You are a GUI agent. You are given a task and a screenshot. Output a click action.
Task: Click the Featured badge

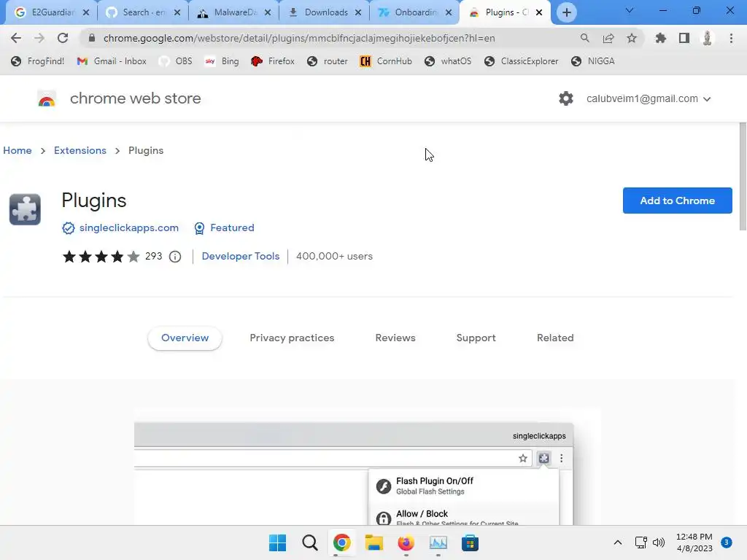click(224, 228)
